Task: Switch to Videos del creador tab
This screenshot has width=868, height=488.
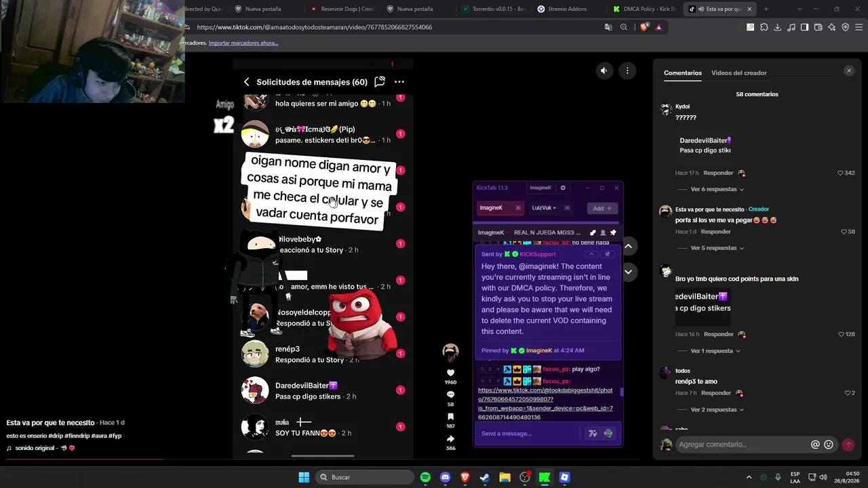Action: click(738, 73)
